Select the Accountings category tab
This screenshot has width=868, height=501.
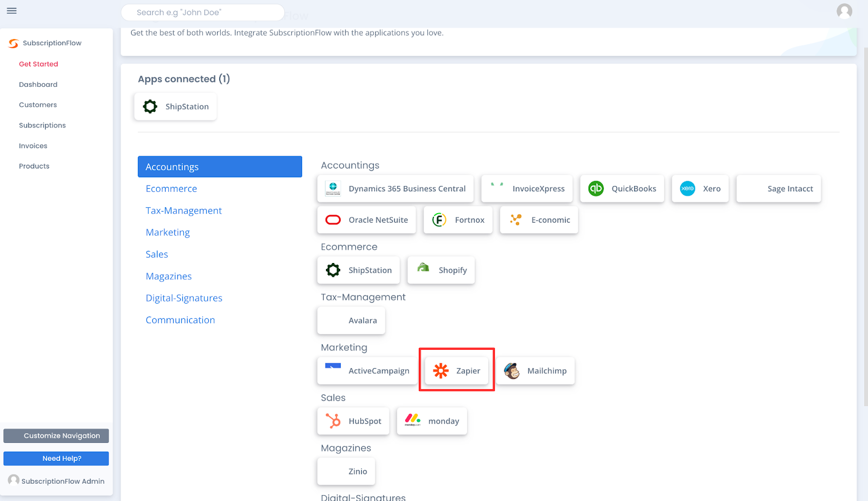pyautogui.click(x=220, y=167)
